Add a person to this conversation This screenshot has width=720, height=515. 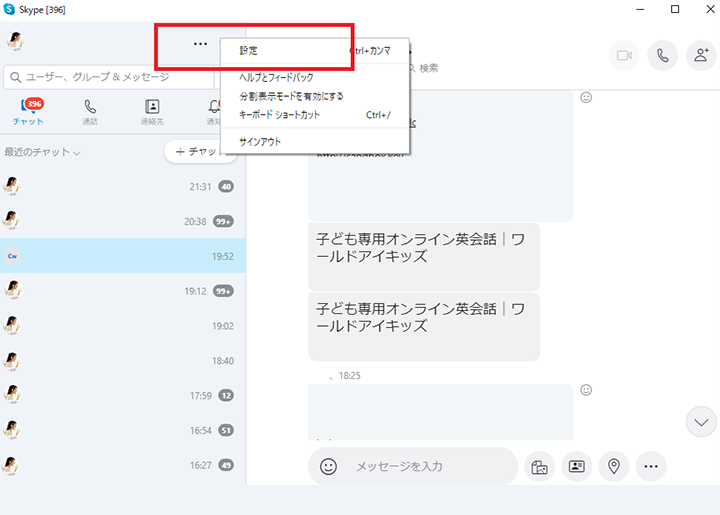[x=700, y=56]
